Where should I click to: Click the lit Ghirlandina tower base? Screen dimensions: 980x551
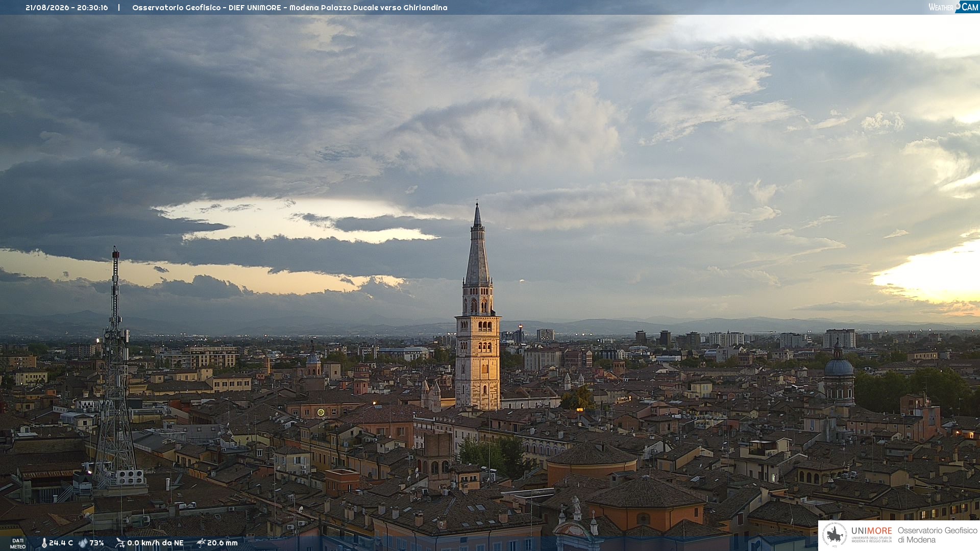point(478,362)
